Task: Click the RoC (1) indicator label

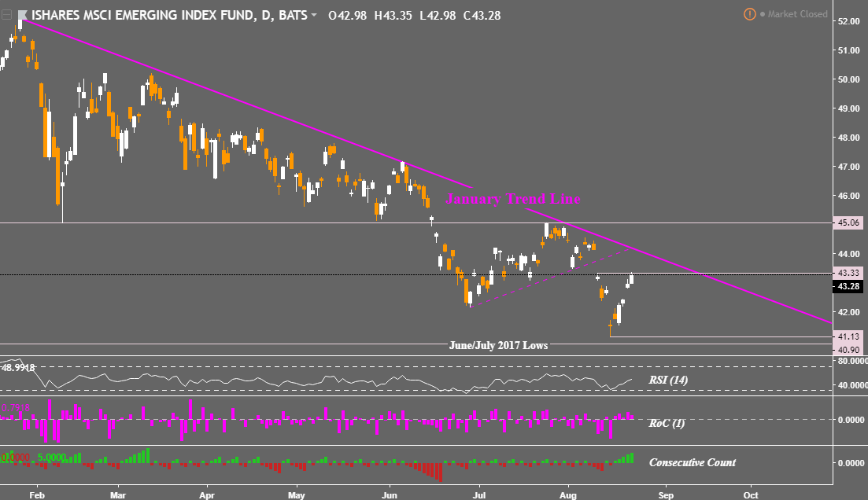Action: tap(667, 423)
